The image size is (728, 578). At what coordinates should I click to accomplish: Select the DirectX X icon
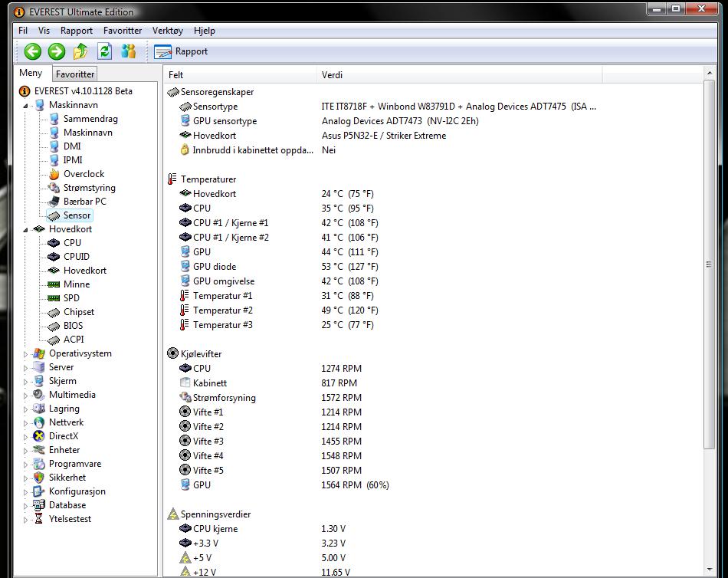(39, 436)
